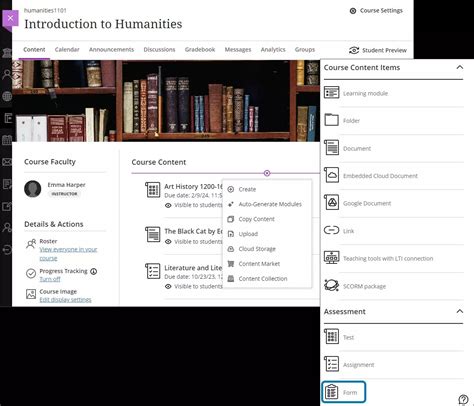
Task: Click the Roster people icon
Action: point(31,244)
